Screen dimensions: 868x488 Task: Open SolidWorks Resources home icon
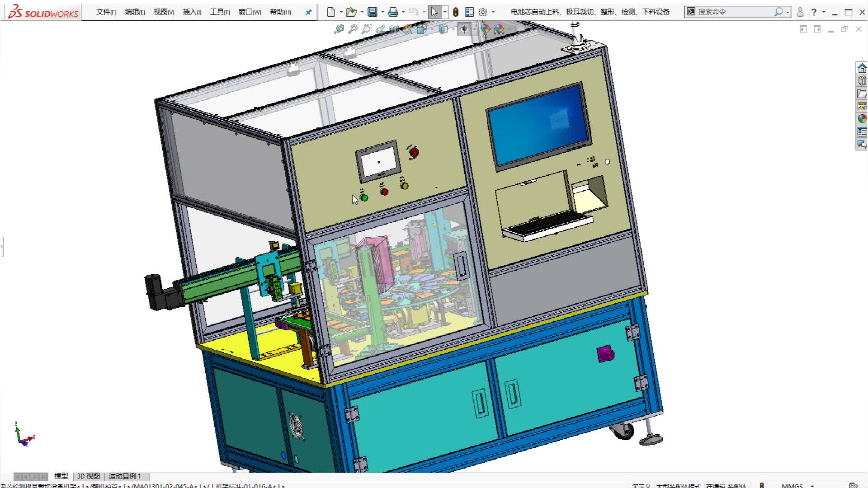(x=862, y=68)
